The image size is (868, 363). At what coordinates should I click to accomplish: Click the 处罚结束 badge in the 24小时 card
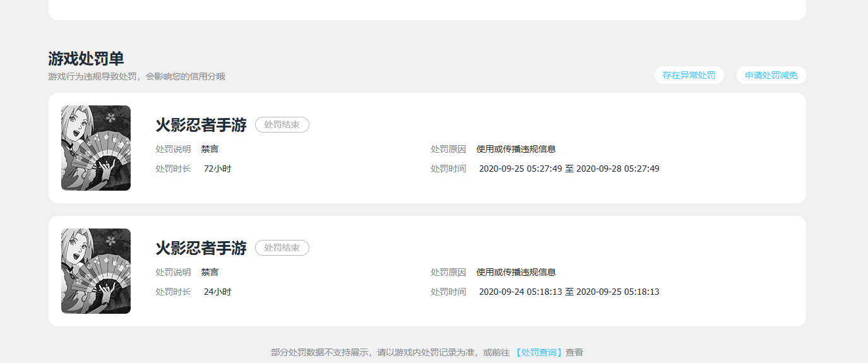click(x=282, y=248)
